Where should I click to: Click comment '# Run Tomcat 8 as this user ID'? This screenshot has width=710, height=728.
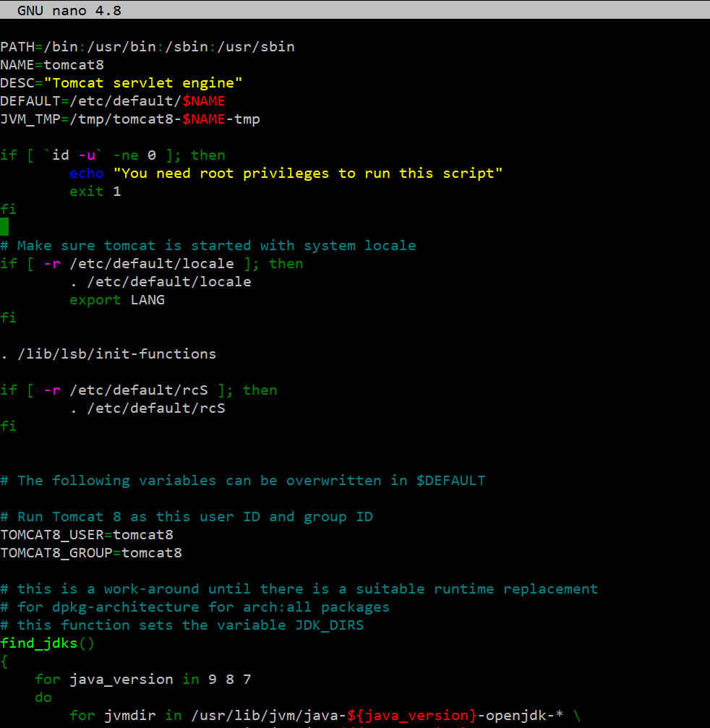(187, 517)
